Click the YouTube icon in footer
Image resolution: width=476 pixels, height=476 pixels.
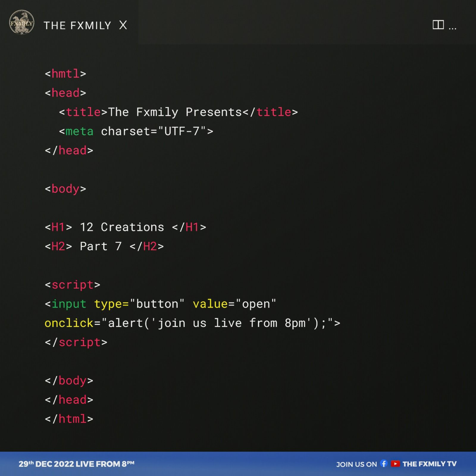coord(395,464)
